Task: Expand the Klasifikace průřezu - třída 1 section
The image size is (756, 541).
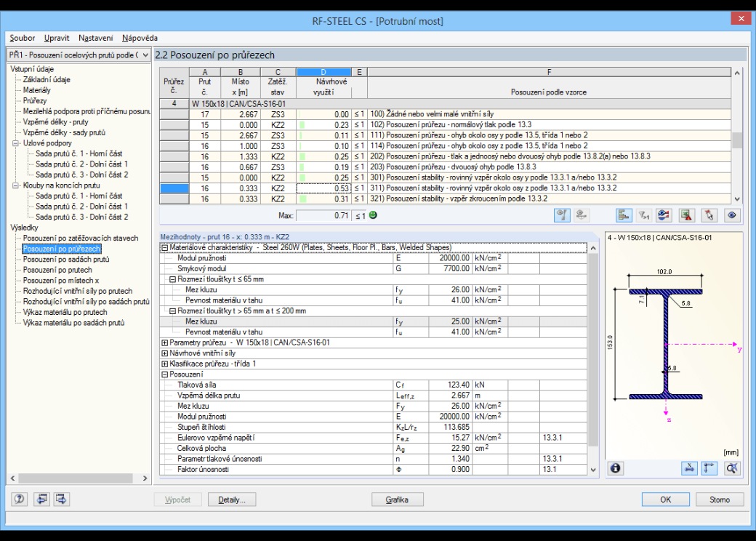Action: pyautogui.click(x=164, y=364)
